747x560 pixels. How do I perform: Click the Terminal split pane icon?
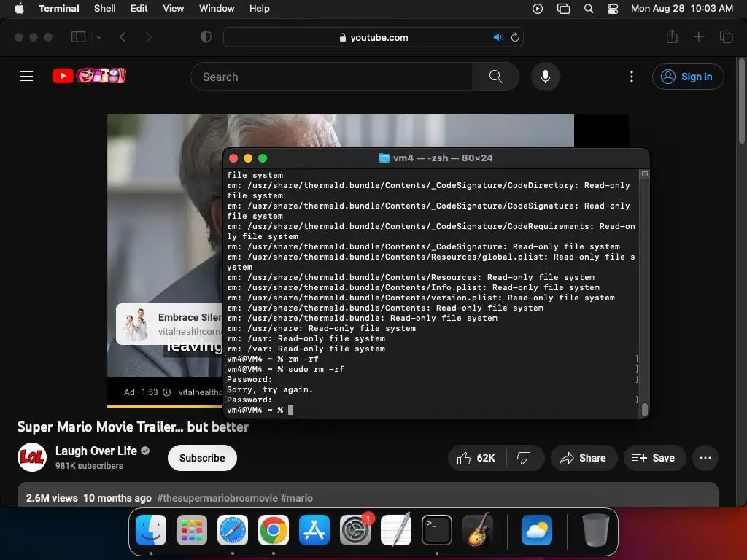point(645,174)
